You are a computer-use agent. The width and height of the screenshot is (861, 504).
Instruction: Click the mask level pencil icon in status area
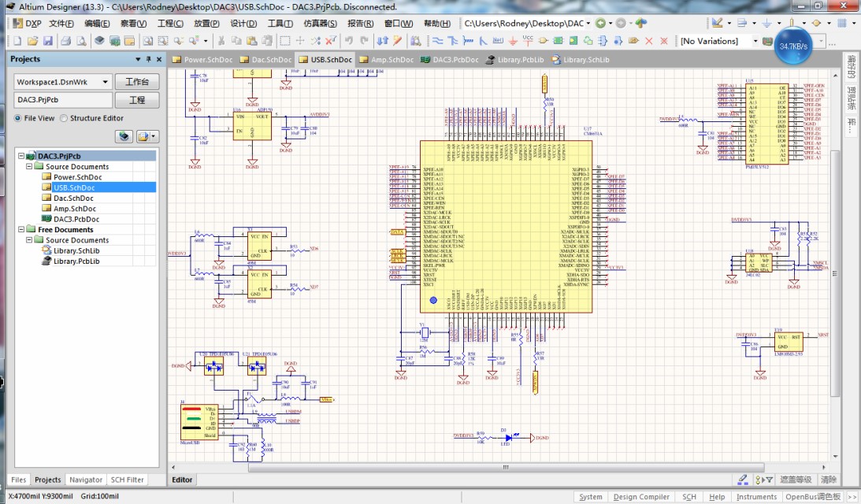[x=742, y=480]
